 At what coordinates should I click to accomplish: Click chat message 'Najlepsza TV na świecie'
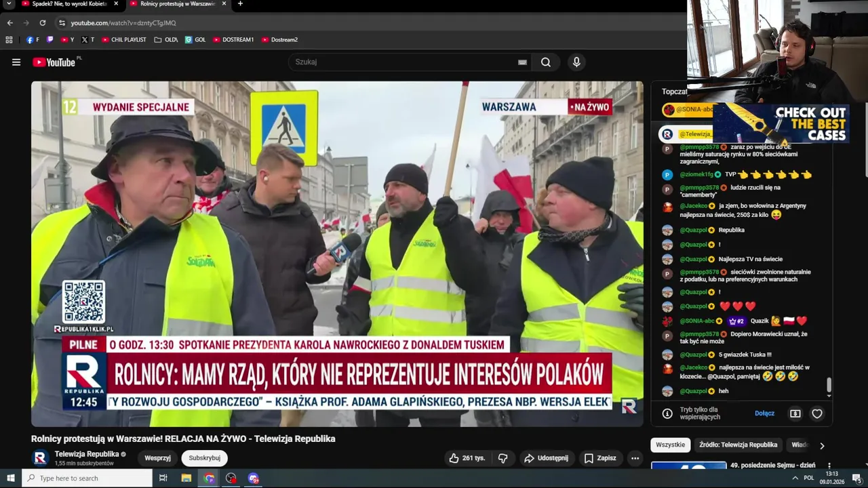751,260
